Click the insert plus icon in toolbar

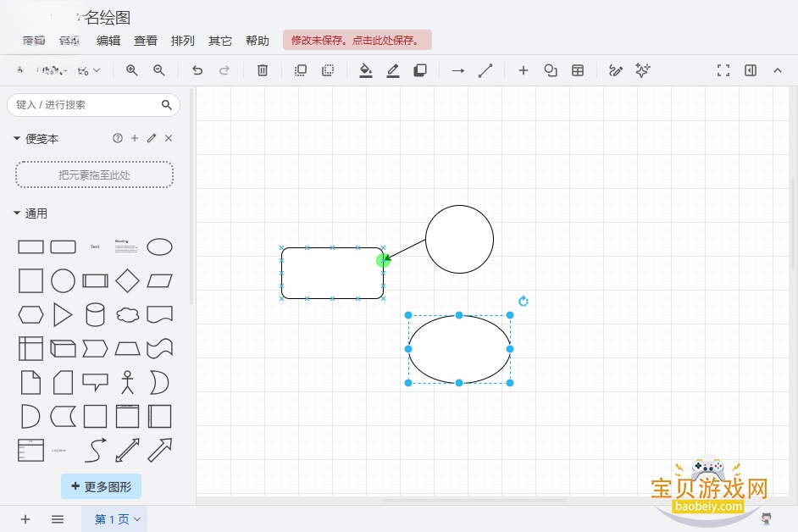pyautogui.click(x=524, y=70)
